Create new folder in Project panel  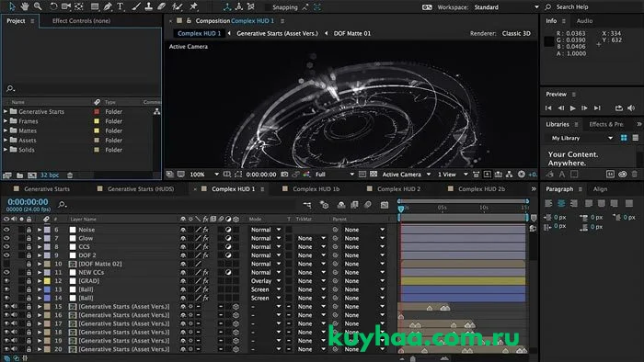click(19, 175)
